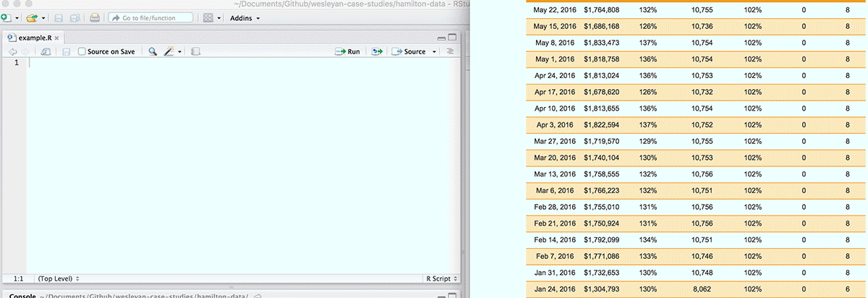The height and width of the screenshot is (298, 868).
Task: Click the Compile Report notebook icon
Action: [x=195, y=51]
